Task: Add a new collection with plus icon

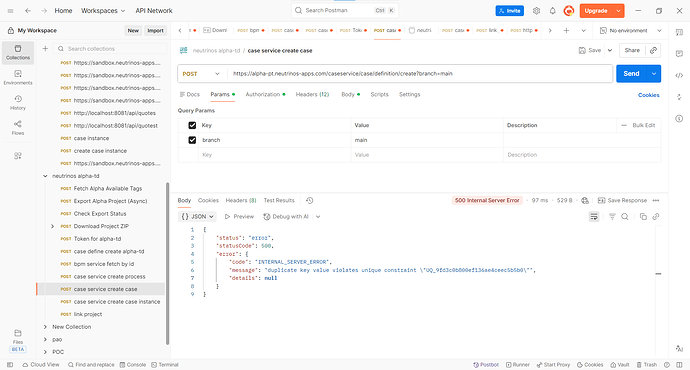Action: (x=45, y=48)
